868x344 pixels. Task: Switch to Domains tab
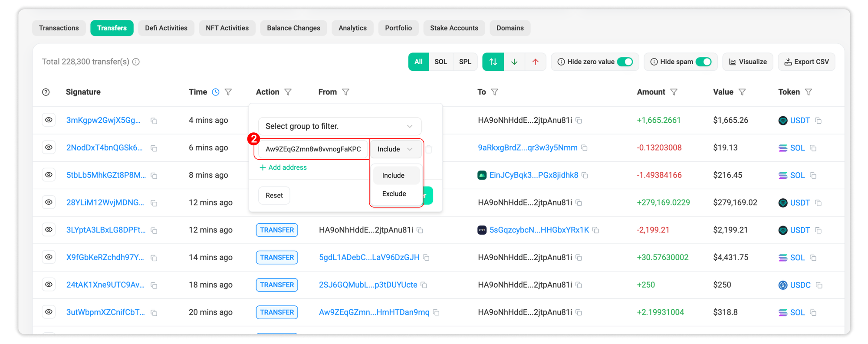coord(510,28)
